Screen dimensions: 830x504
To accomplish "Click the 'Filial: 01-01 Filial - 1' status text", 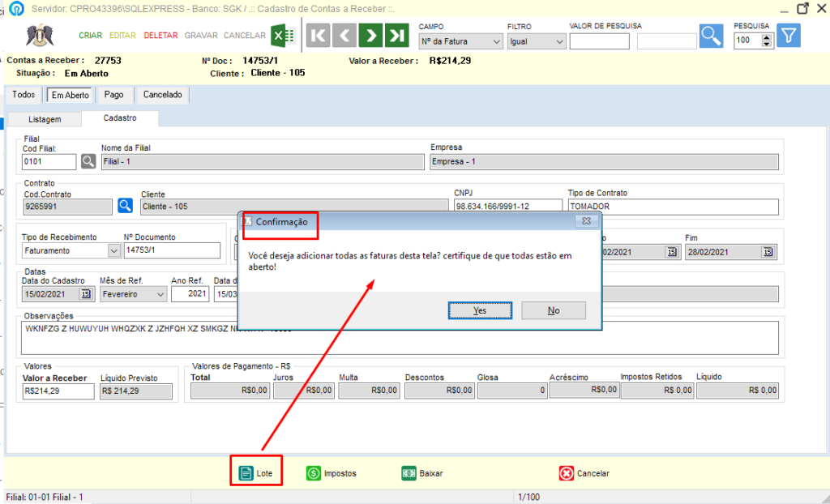I will 45,498.
